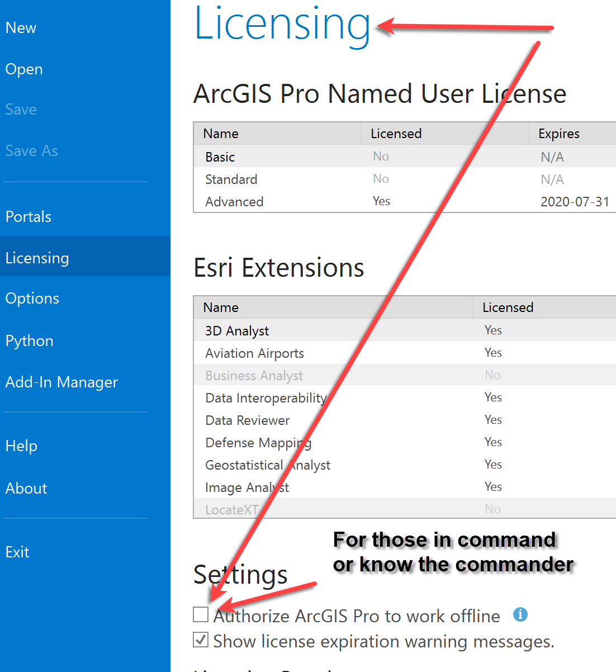Click the Yes value for Advanced license
Image resolution: width=616 pixels, height=672 pixels.
381,201
